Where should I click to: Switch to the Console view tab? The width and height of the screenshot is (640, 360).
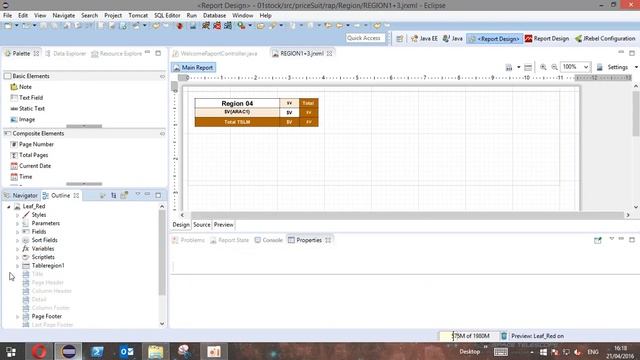click(269, 240)
